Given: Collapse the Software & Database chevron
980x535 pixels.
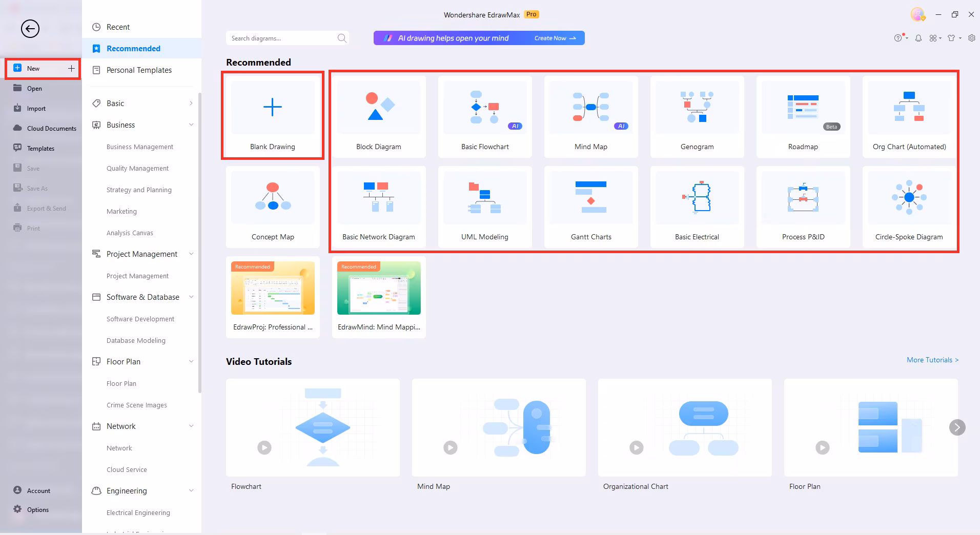Looking at the screenshot, I should 191,297.
